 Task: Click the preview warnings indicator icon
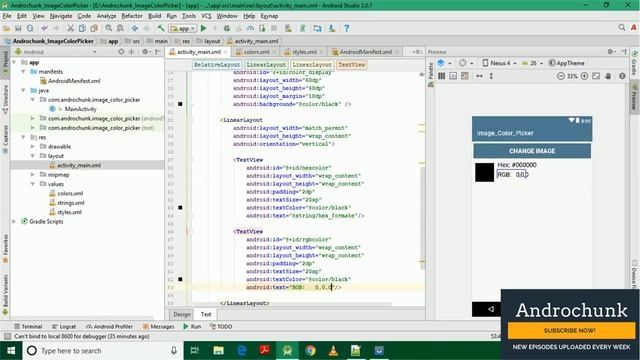coord(622,76)
